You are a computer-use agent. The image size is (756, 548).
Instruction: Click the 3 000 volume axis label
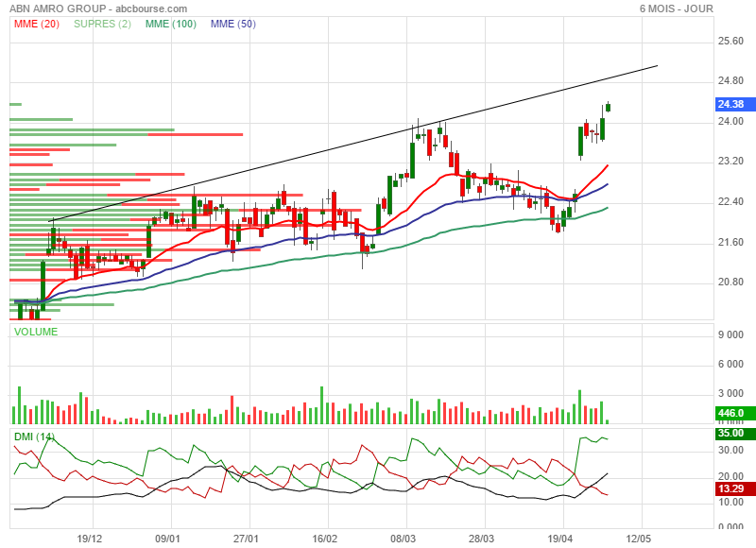(730, 393)
